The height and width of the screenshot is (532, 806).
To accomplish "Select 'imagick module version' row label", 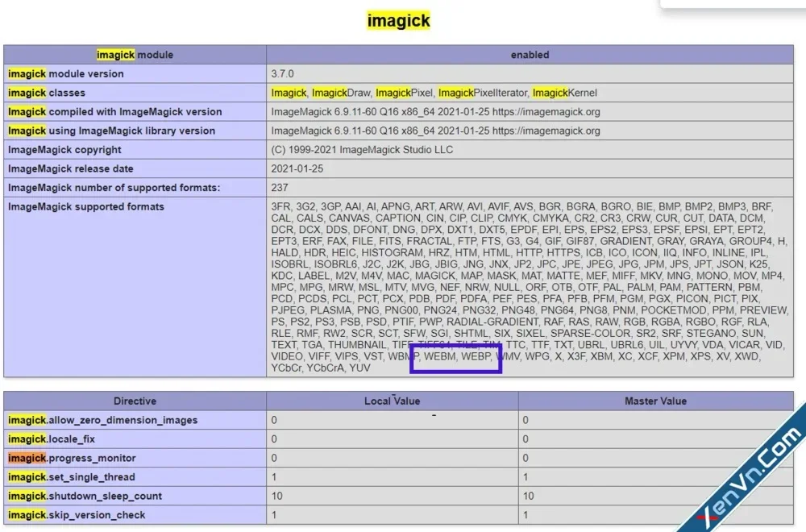I will (66, 73).
